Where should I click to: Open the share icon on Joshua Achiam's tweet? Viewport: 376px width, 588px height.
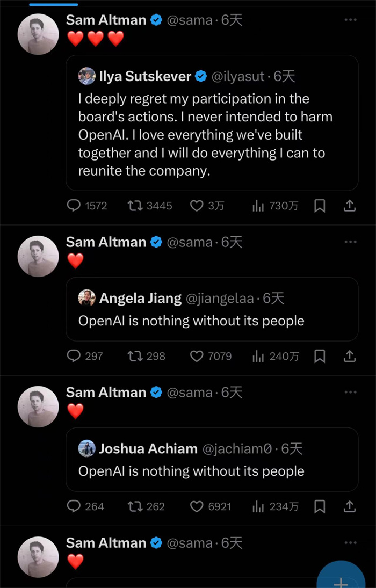pyautogui.click(x=349, y=506)
